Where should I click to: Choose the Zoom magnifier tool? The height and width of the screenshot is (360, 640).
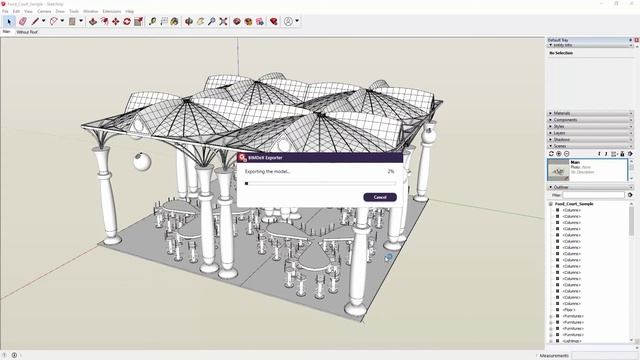(x=211, y=22)
